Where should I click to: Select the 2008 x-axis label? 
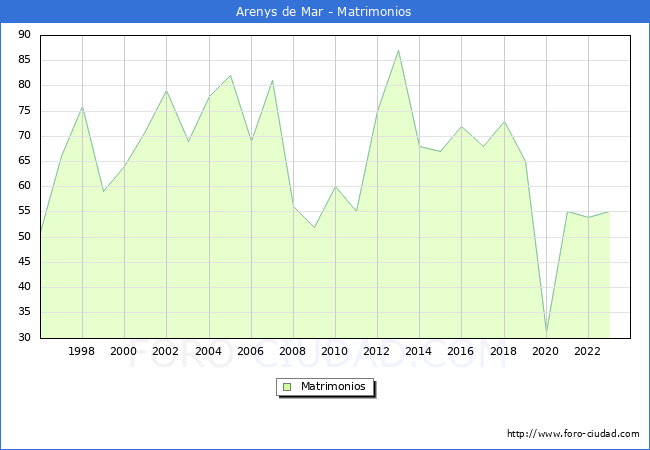293,351
